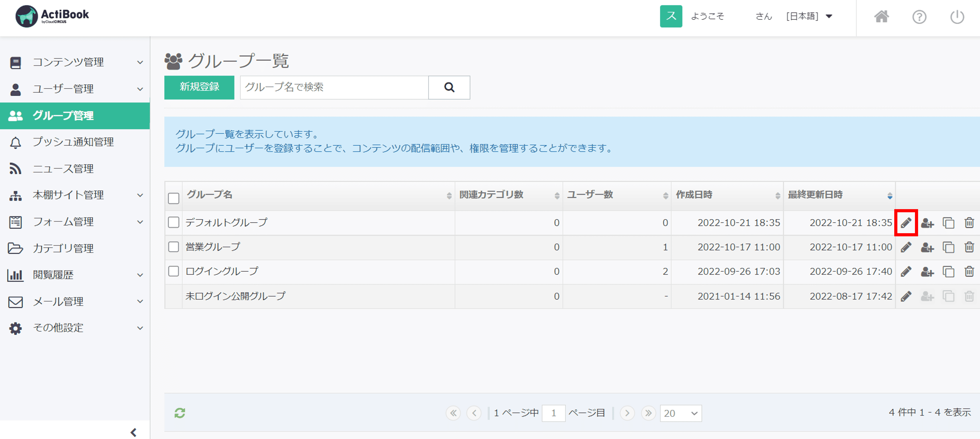The width and height of the screenshot is (980, 439).
Task: Sort by 作成日時 column header
Action: click(x=727, y=196)
